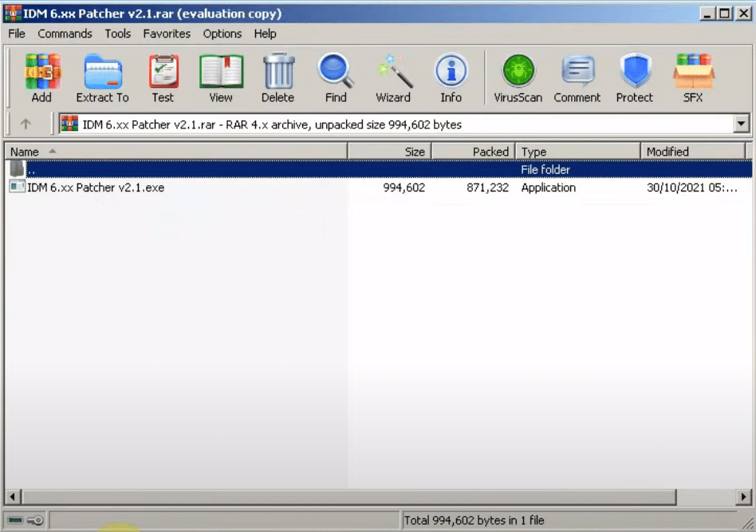Convert archive with SFX tool
Image resolution: width=756 pixels, height=532 pixels.
click(x=693, y=78)
